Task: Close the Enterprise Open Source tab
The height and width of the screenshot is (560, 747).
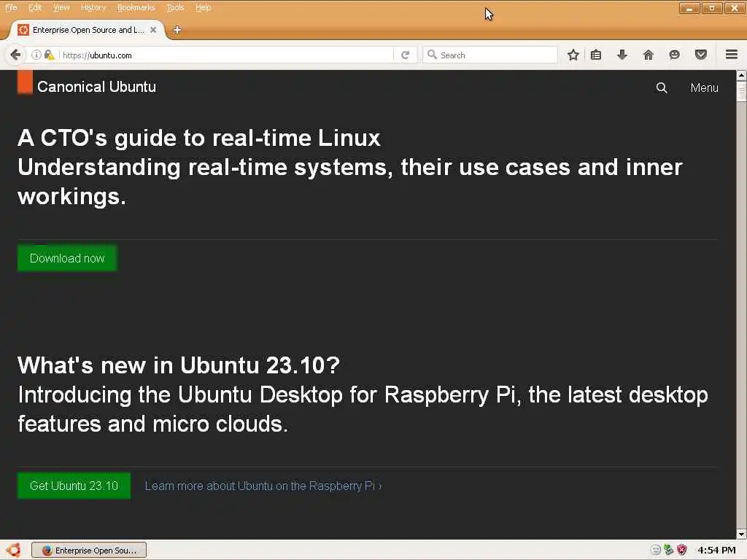Action: [153, 30]
